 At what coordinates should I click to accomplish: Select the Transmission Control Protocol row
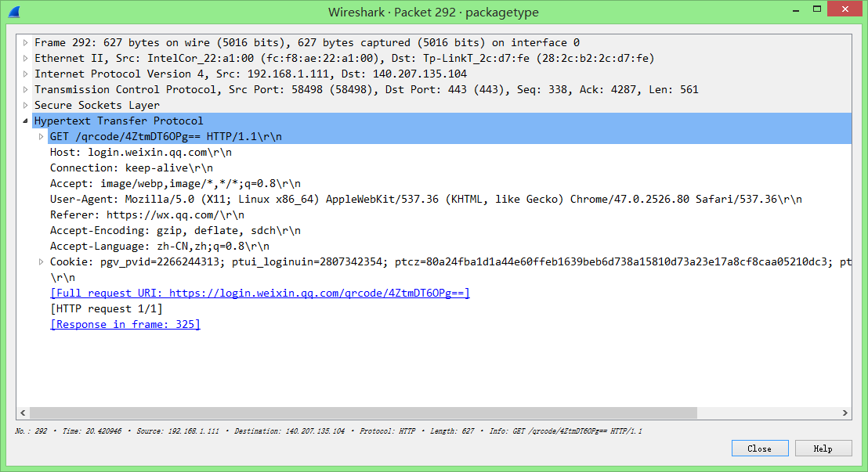click(x=366, y=90)
